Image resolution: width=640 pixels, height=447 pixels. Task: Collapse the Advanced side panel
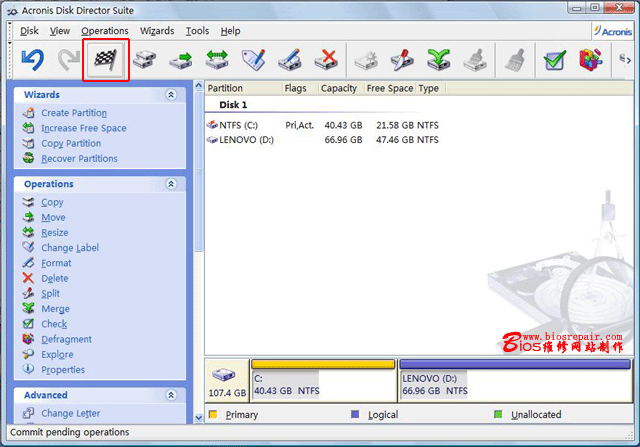(x=171, y=395)
